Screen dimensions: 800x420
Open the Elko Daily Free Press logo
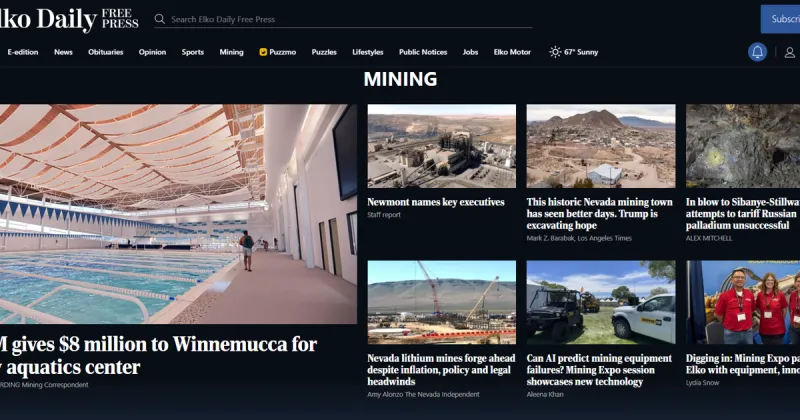pos(69,19)
